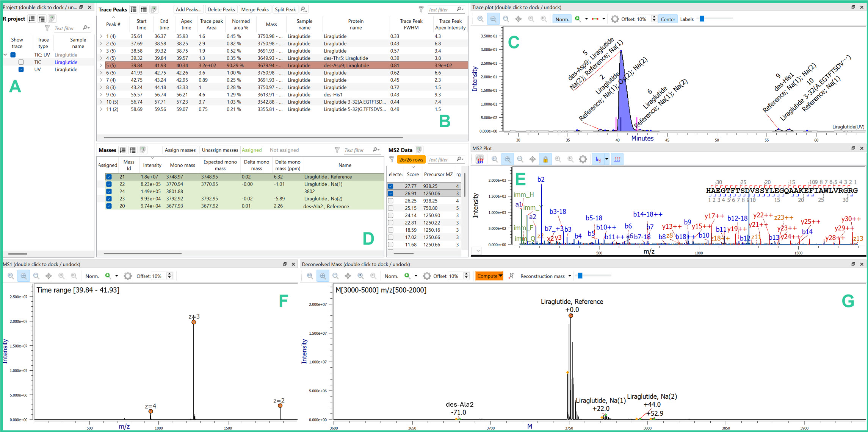Image resolution: width=868 pixels, height=432 pixels.
Task: Click zoom-out icon in Deconvolved Mass toolbar
Action: tap(335, 276)
